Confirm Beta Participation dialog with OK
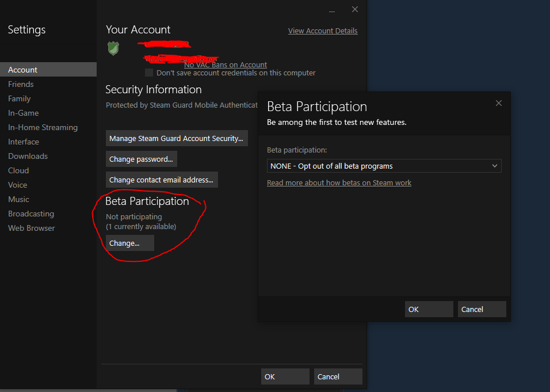The image size is (550, 392). pyautogui.click(x=429, y=309)
